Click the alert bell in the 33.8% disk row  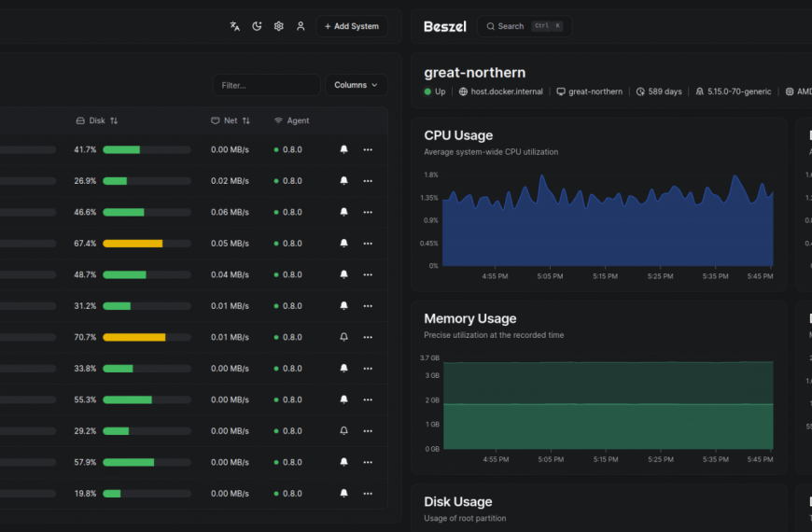[343, 368]
